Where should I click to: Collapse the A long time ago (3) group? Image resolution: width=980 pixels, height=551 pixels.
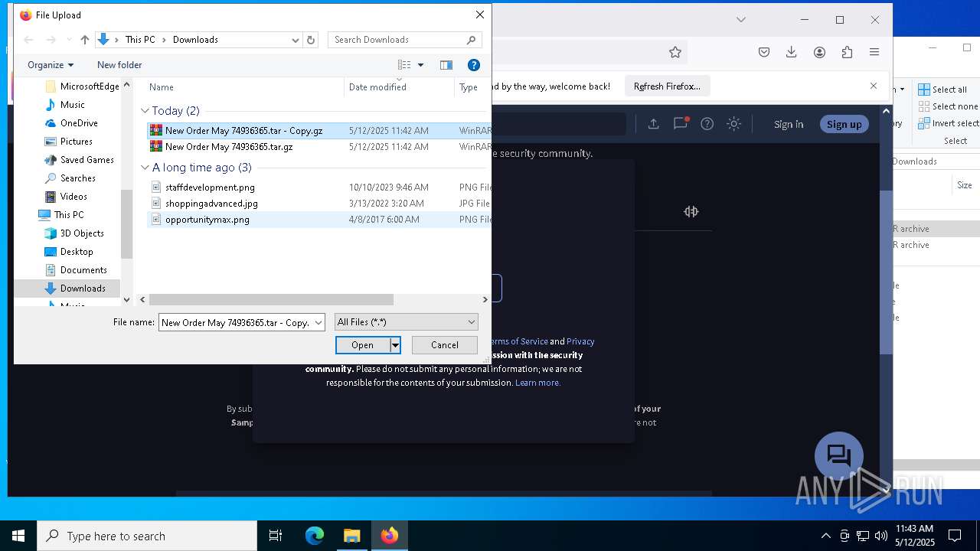point(145,168)
